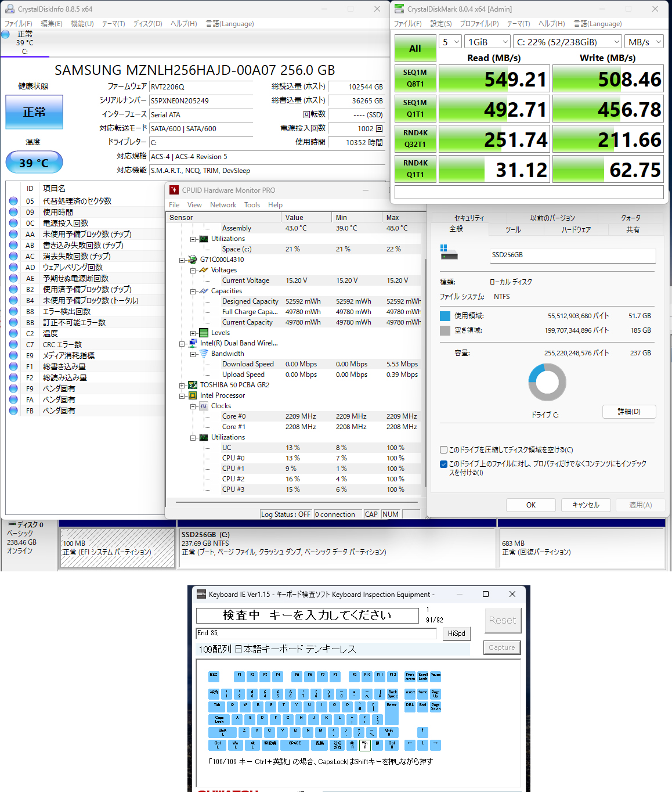Click the 39 °C temperature button
The image size is (672, 792).
34,163
